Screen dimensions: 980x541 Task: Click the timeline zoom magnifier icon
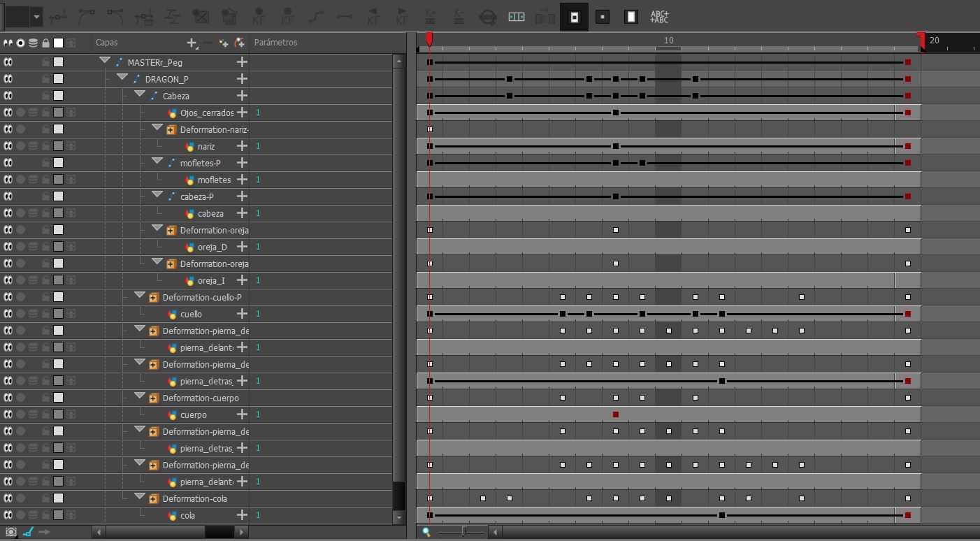(426, 532)
